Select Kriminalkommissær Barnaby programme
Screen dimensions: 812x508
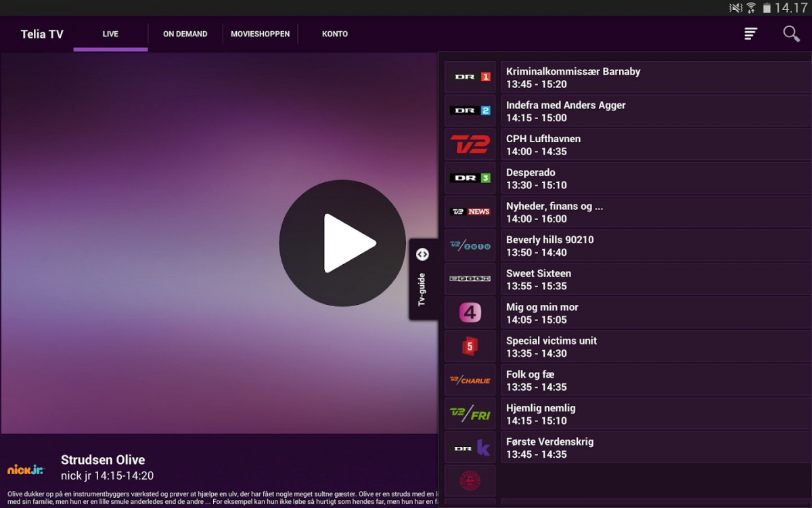click(655, 77)
